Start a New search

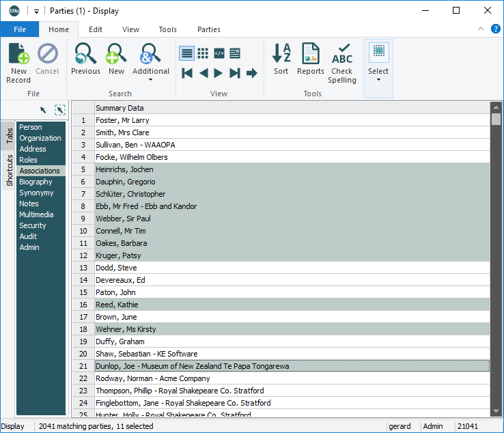[x=116, y=55]
